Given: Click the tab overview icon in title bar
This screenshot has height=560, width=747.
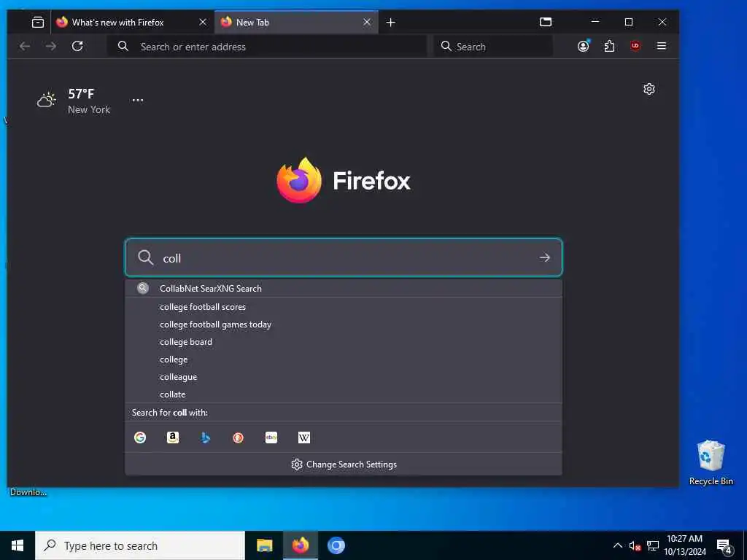Looking at the screenshot, I should pos(546,22).
